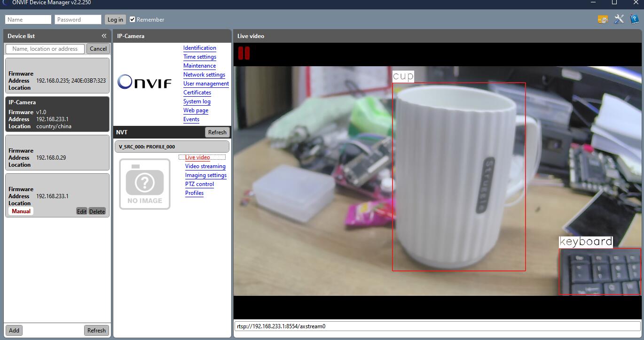
Task: Click Delete on the manual device
Action: pos(97,211)
